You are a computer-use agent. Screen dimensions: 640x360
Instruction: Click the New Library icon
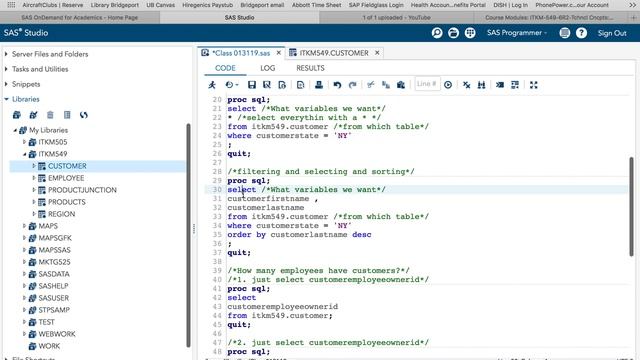click(17, 115)
